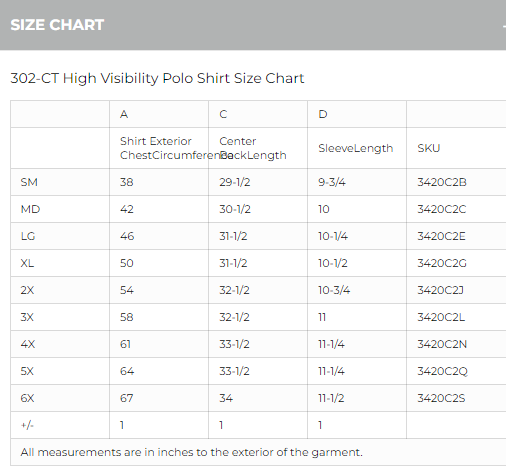The width and height of the screenshot is (506, 469).
Task: Select SKU 3420C2C for medium size
Action: tap(442, 209)
